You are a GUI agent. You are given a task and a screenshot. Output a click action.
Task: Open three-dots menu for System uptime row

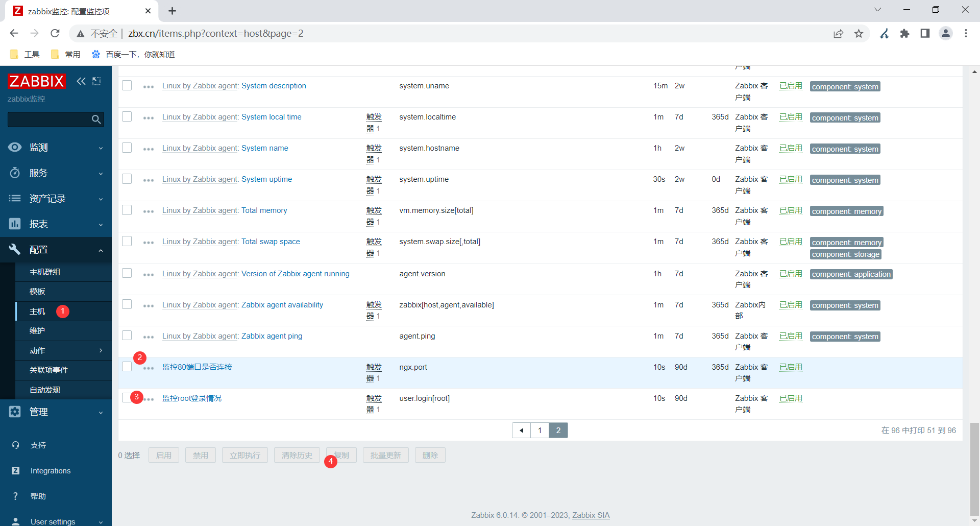pos(149,180)
